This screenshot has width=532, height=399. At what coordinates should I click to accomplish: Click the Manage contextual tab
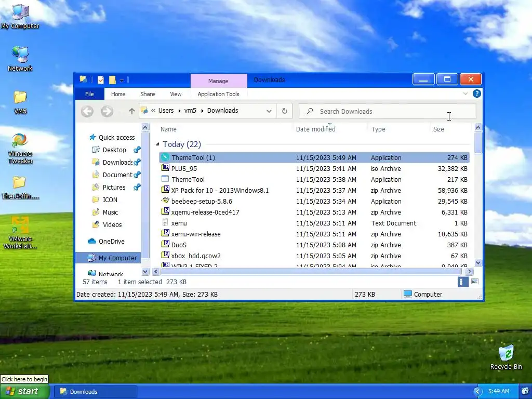click(x=218, y=81)
